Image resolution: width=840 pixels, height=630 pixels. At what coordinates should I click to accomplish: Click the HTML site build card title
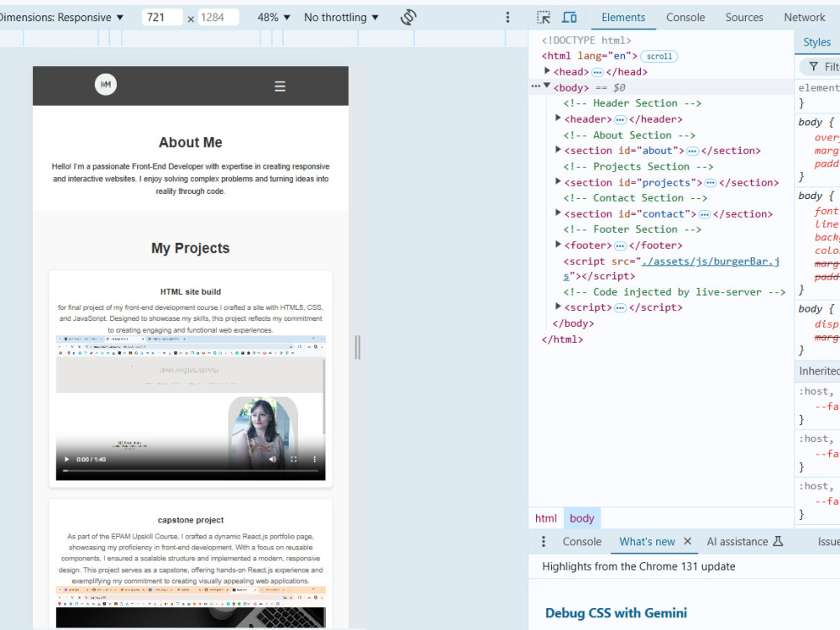[x=191, y=291]
